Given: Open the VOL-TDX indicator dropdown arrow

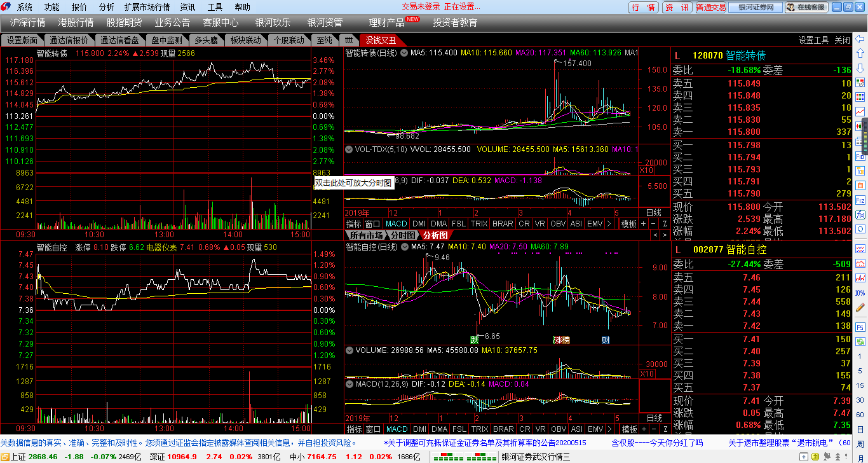Looking at the screenshot, I should (x=349, y=149).
